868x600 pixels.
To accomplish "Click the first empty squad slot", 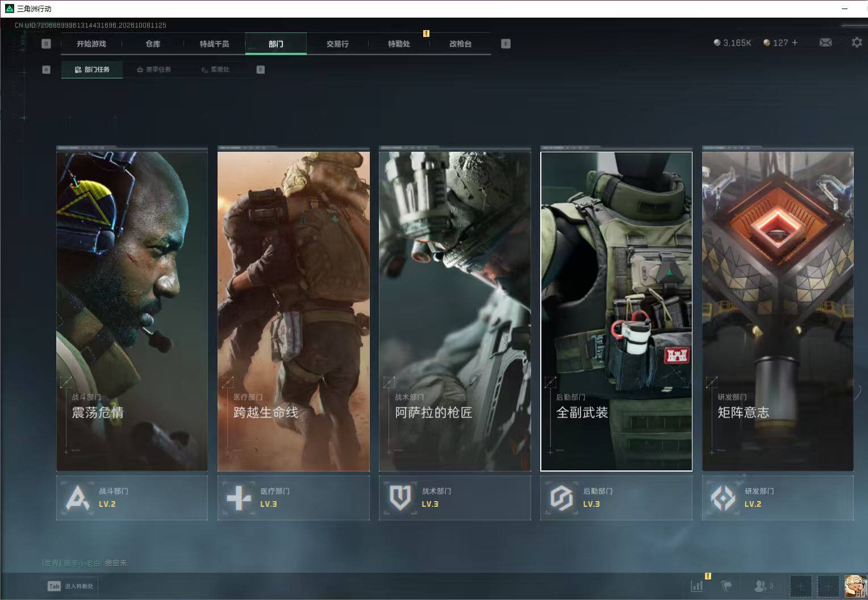I will [801, 586].
